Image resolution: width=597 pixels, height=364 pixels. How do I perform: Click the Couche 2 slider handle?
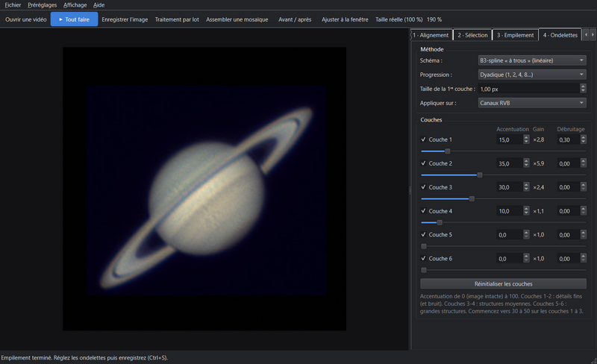[480, 175]
